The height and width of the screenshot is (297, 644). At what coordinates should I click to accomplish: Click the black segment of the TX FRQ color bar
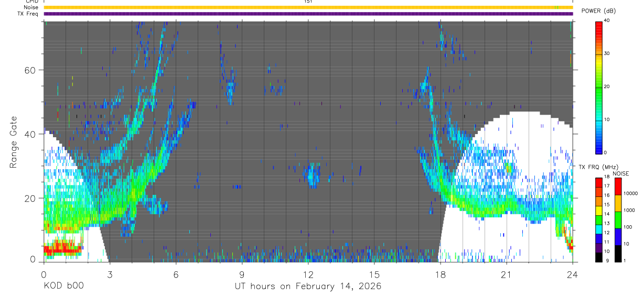tap(599, 258)
